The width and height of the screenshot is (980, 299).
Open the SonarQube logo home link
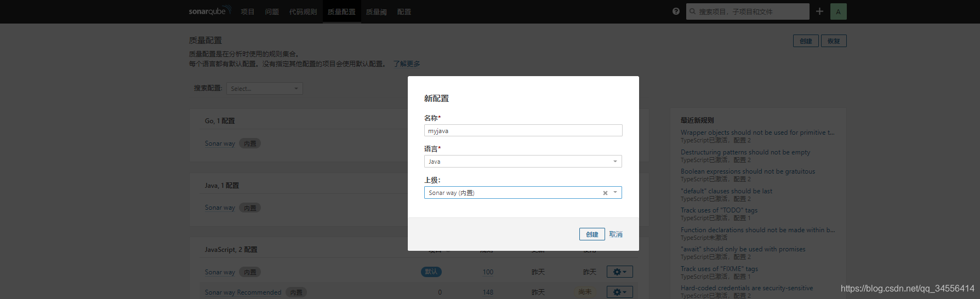210,11
